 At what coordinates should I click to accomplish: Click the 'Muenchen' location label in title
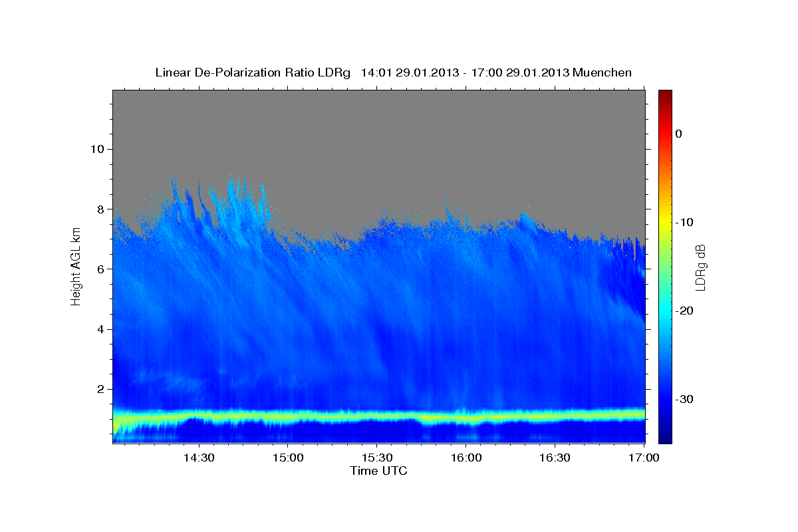point(602,72)
